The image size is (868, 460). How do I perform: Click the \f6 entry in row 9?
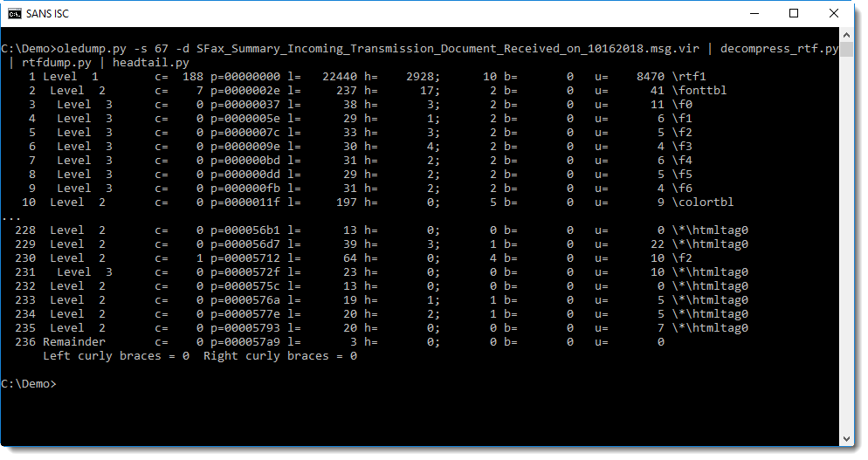click(683, 189)
